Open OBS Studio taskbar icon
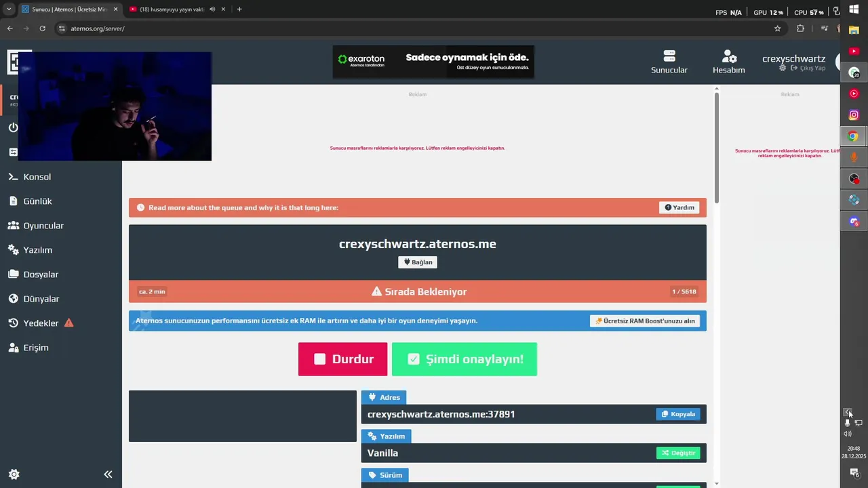The height and width of the screenshot is (488, 868). (x=854, y=179)
